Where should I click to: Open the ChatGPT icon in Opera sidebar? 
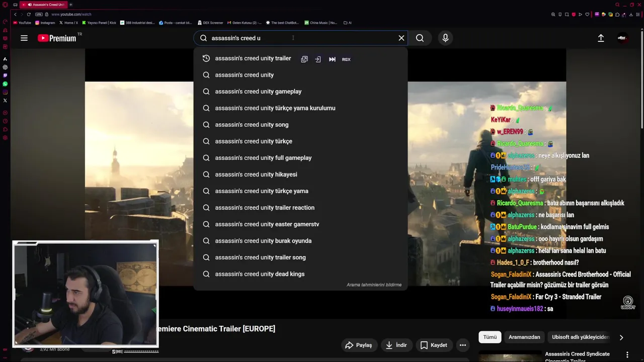(x=5, y=67)
